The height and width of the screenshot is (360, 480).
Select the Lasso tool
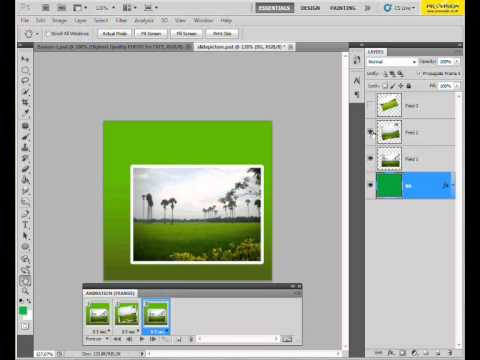click(25, 81)
